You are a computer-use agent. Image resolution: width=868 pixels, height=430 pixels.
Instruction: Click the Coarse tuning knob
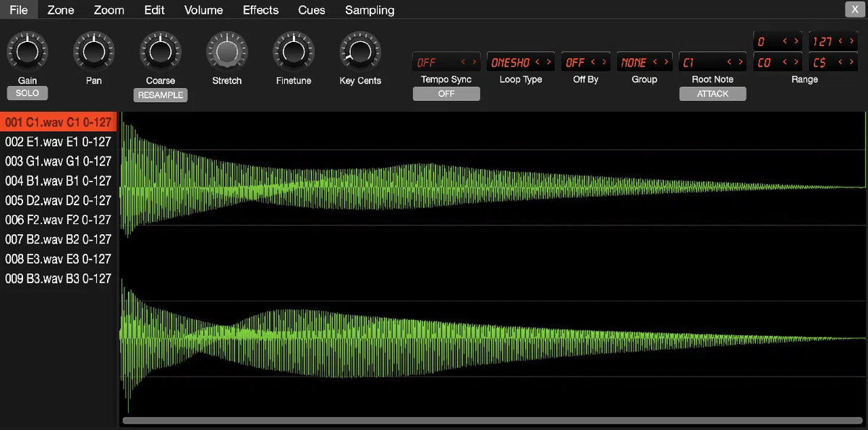pyautogui.click(x=160, y=51)
